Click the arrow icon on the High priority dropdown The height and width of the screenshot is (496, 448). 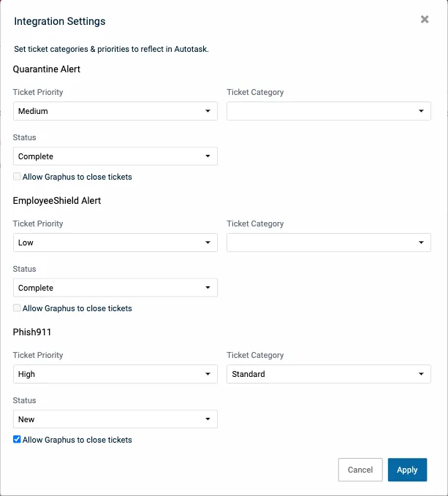pyautogui.click(x=208, y=374)
